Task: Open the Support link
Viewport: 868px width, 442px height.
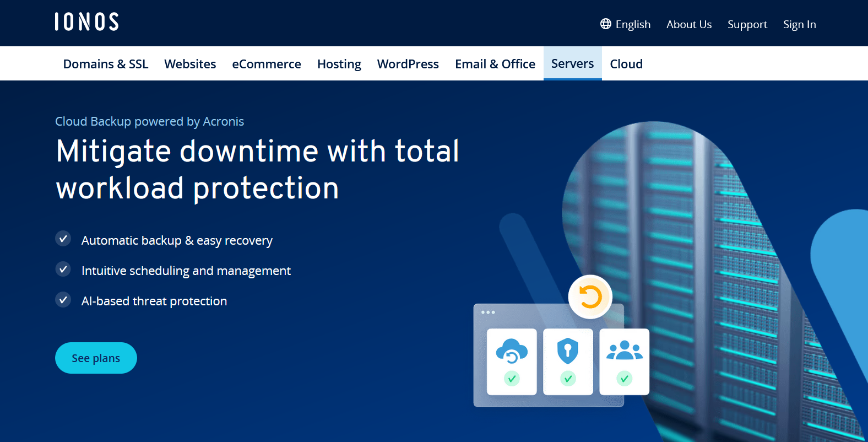Action: 747,24
